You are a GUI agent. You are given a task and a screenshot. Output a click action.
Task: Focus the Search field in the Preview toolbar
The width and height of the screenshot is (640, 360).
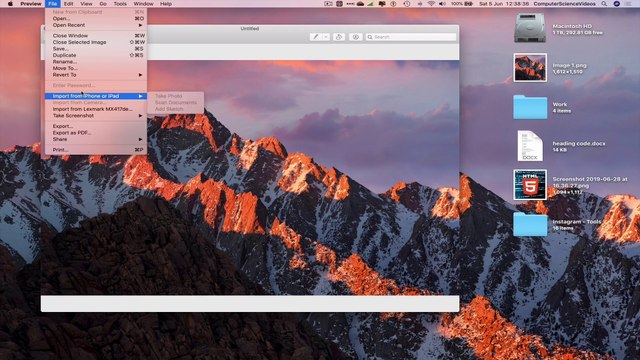coord(411,37)
